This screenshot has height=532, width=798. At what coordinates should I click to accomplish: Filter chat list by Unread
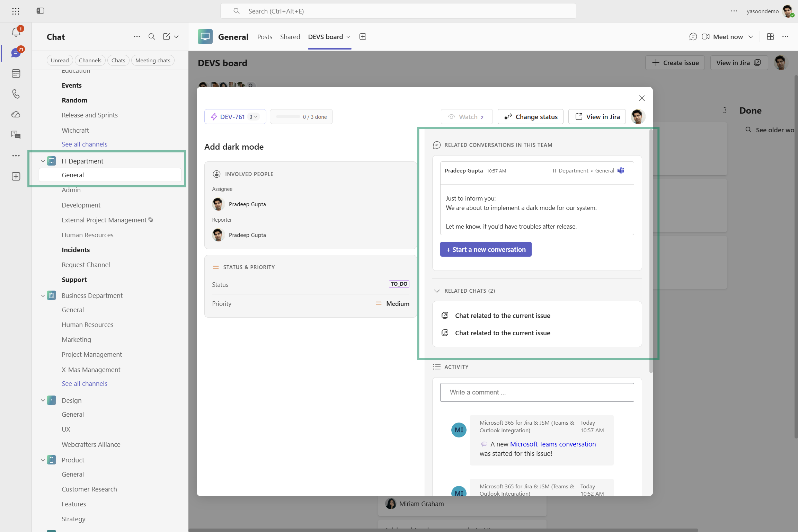tap(60, 60)
